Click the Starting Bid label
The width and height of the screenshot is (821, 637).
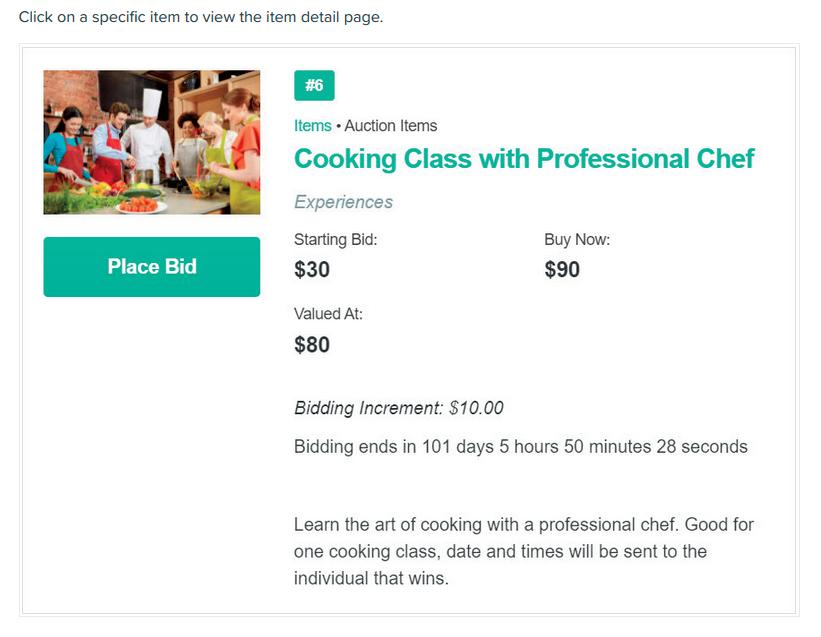(x=336, y=240)
